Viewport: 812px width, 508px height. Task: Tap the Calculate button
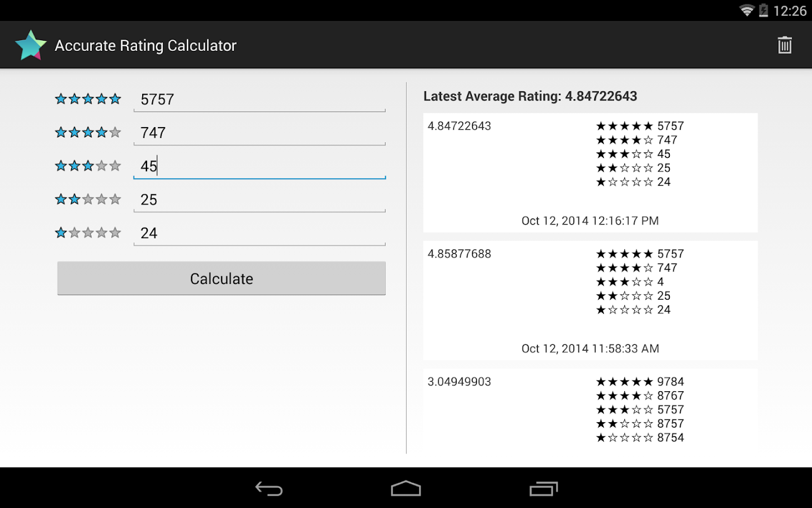pos(221,278)
